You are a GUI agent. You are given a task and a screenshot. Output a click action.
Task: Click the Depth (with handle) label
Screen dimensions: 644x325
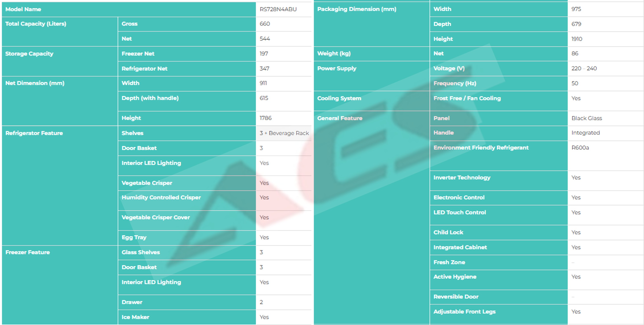[x=150, y=98]
